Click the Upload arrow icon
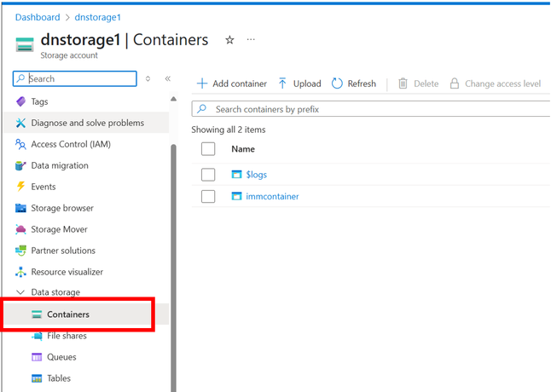 (282, 84)
